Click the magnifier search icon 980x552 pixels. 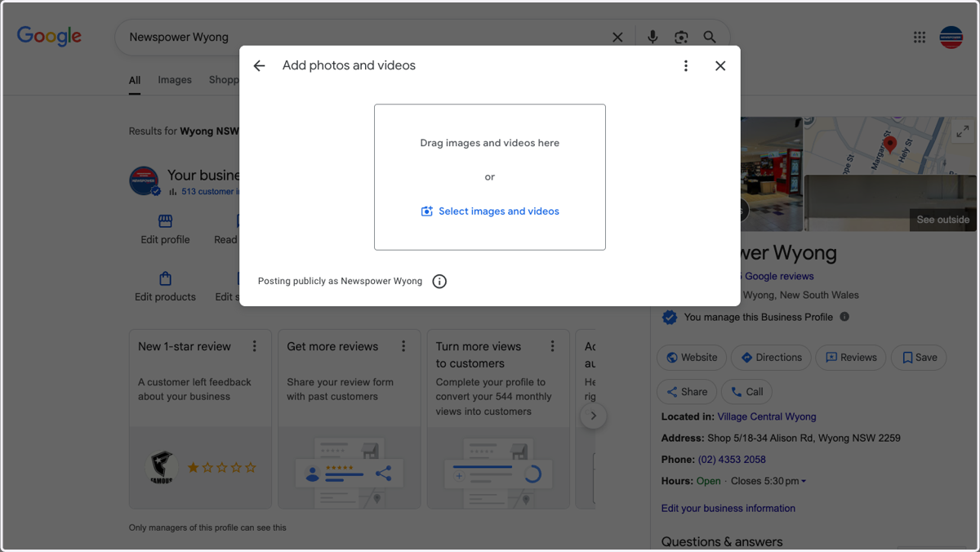(x=710, y=37)
